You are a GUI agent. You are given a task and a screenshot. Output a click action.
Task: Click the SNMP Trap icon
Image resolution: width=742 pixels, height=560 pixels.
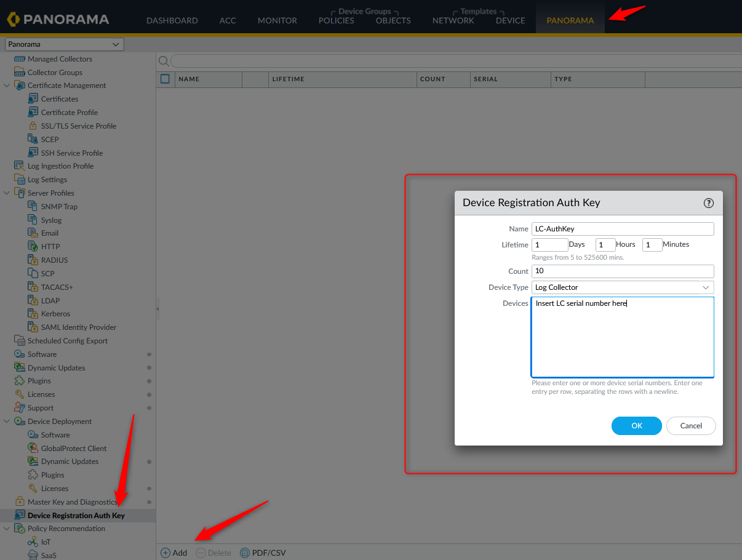pyautogui.click(x=33, y=207)
